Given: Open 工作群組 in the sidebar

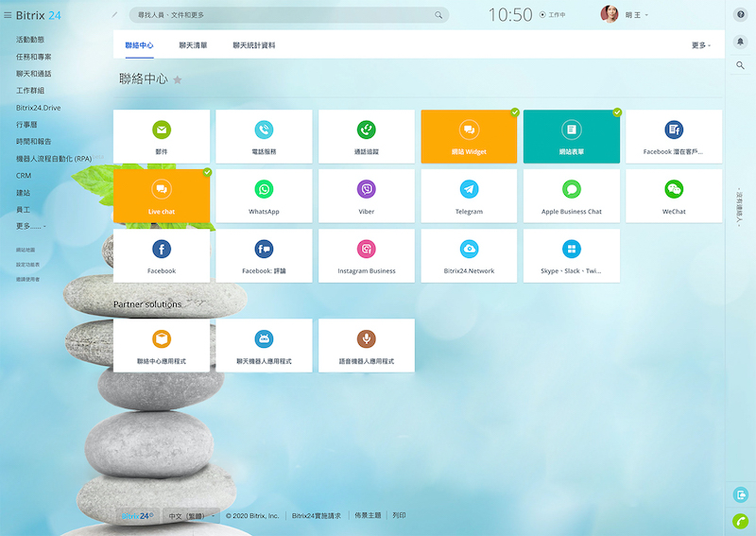Looking at the screenshot, I should pos(30,91).
